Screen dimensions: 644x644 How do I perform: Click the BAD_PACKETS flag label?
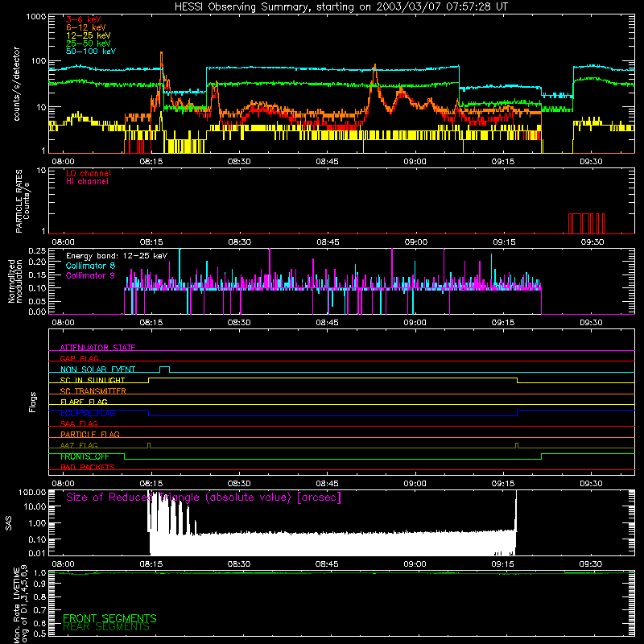pyautogui.click(x=88, y=467)
